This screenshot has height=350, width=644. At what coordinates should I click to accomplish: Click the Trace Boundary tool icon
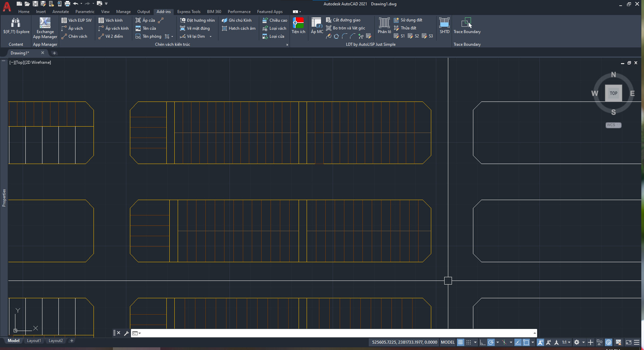tap(467, 23)
